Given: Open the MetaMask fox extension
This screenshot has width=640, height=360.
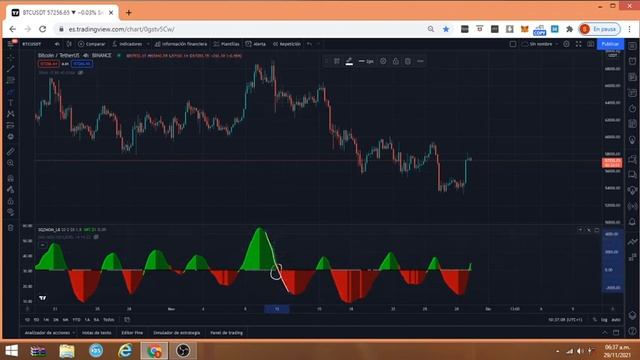Looking at the screenshot, I should click(x=524, y=29).
